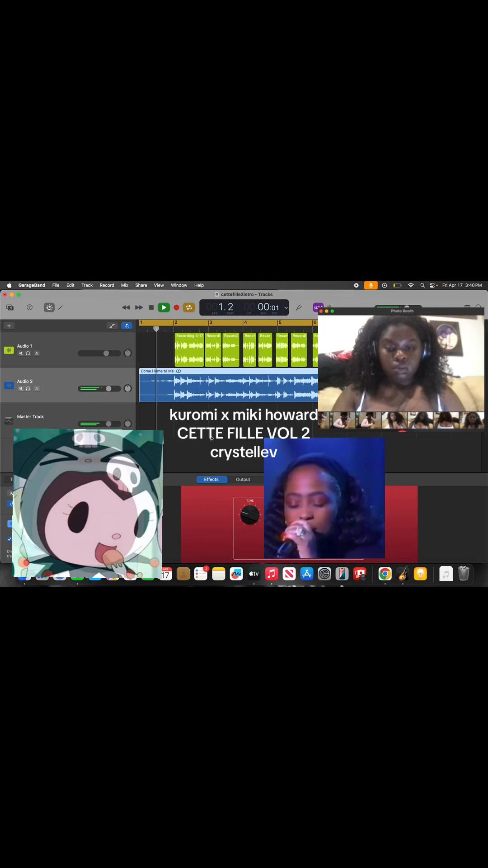
Task: Adjust the Audio 2 volume slider
Action: 99,388
